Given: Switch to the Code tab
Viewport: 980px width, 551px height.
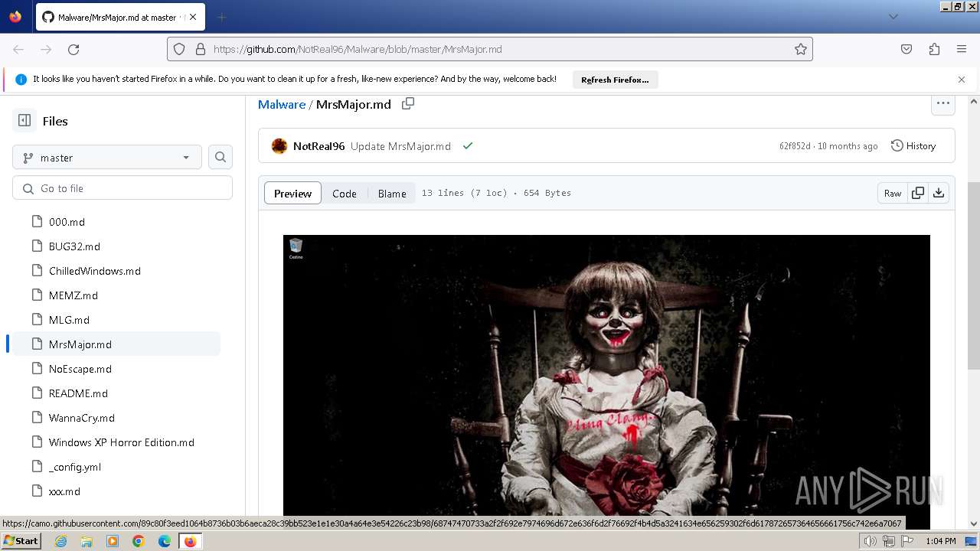Looking at the screenshot, I should pos(345,193).
